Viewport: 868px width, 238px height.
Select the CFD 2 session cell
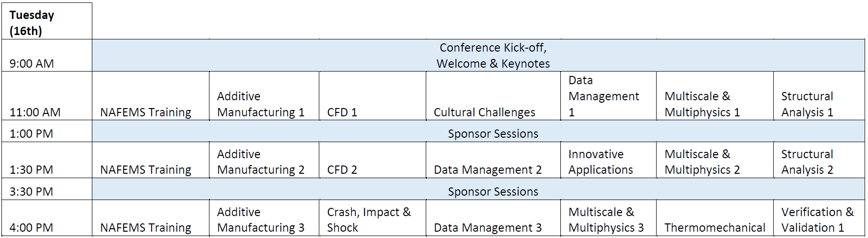click(x=373, y=160)
